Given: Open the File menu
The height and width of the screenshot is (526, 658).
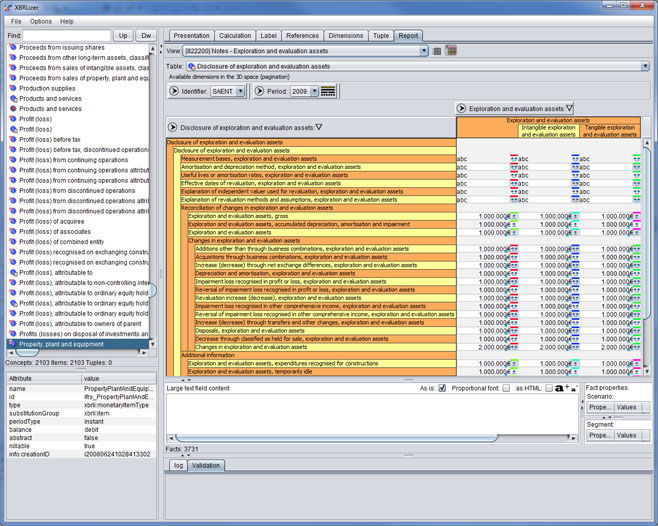Looking at the screenshot, I should pyautogui.click(x=16, y=21).
